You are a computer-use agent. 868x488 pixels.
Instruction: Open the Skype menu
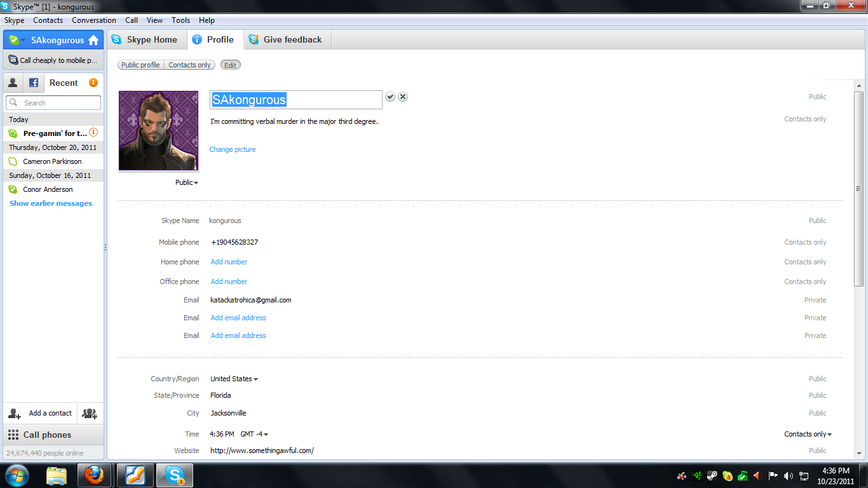15,20
